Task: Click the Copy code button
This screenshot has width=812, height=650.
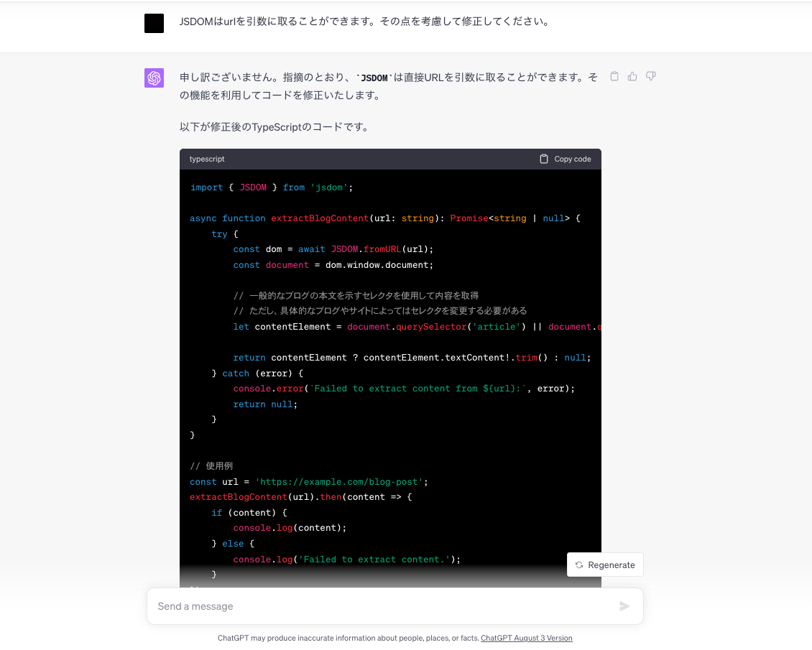Action: [x=566, y=159]
